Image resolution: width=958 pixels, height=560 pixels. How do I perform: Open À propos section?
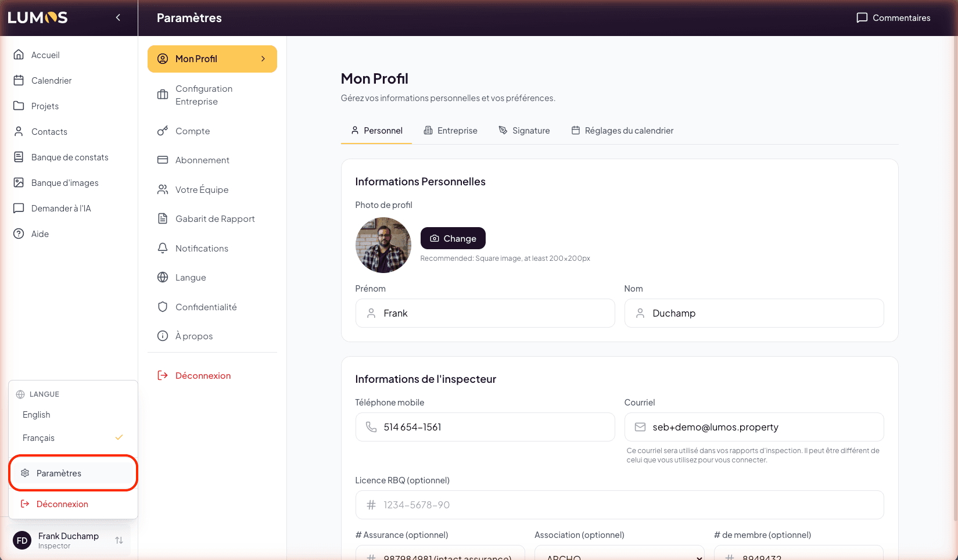pyautogui.click(x=212, y=336)
